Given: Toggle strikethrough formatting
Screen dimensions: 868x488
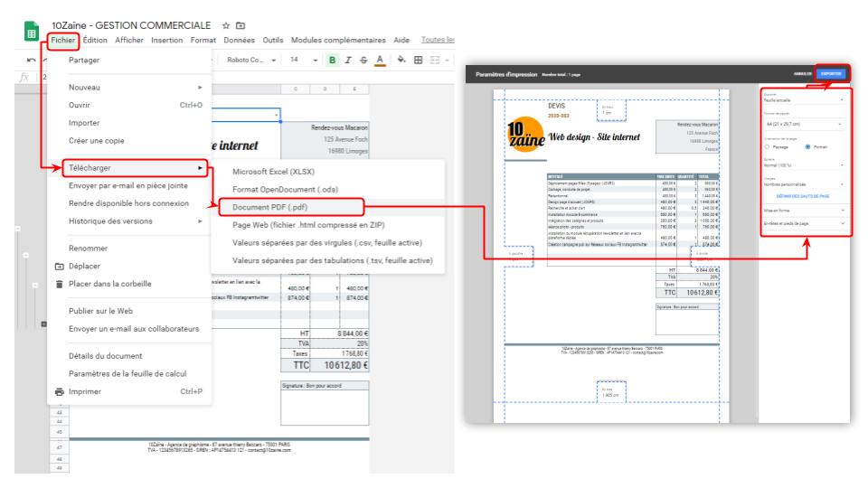Looking at the screenshot, I should [363, 60].
